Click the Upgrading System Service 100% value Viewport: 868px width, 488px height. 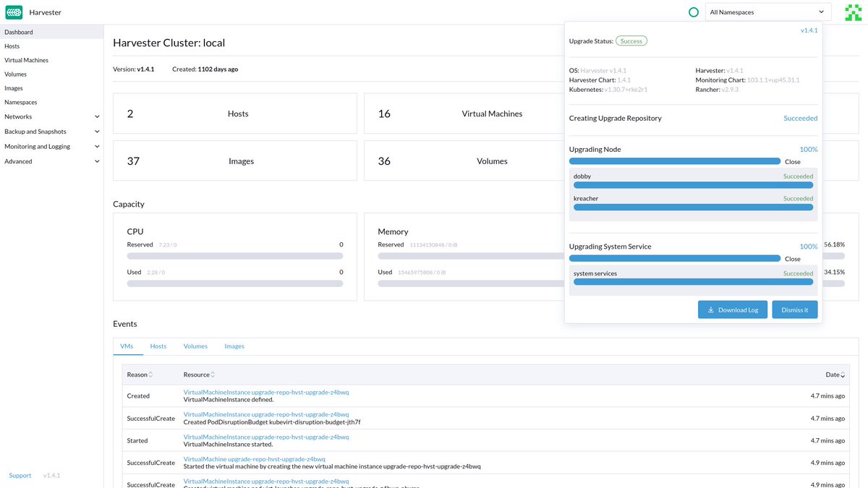[809, 247]
